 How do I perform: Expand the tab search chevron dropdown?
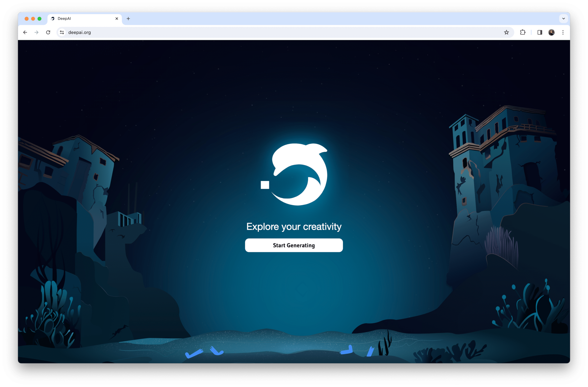click(x=563, y=19)
